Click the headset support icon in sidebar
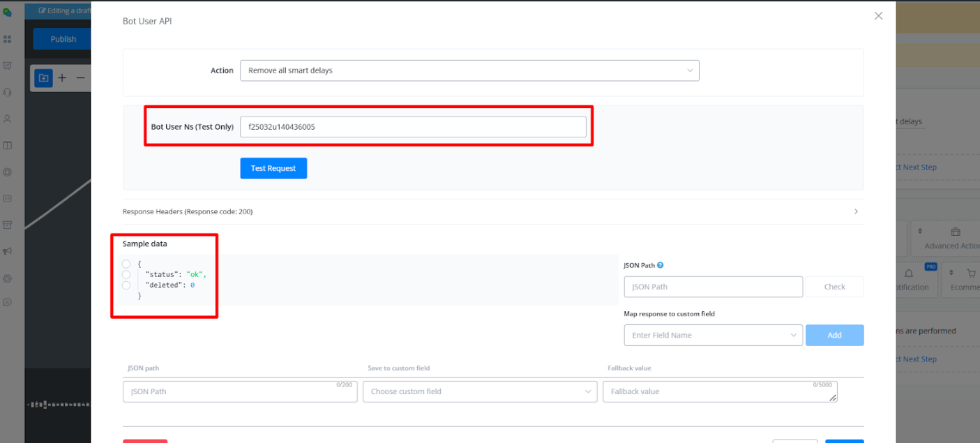The image size is (980, 443). 8,92
